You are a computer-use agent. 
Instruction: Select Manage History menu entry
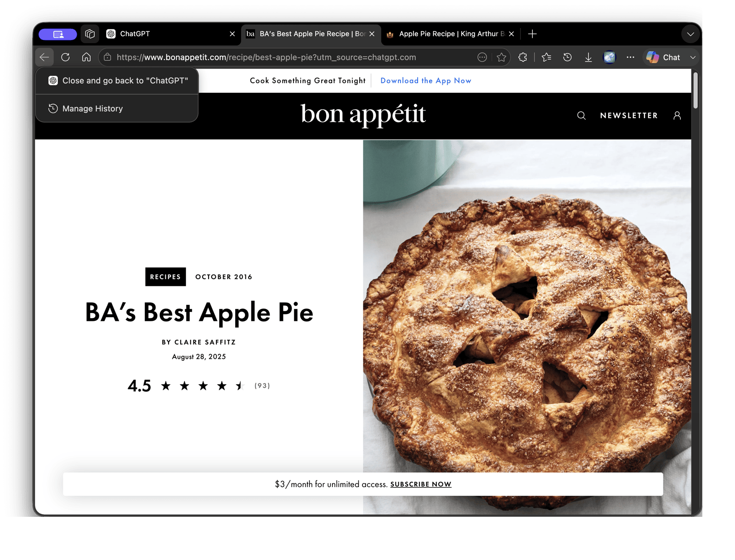[x=117, y=109]
